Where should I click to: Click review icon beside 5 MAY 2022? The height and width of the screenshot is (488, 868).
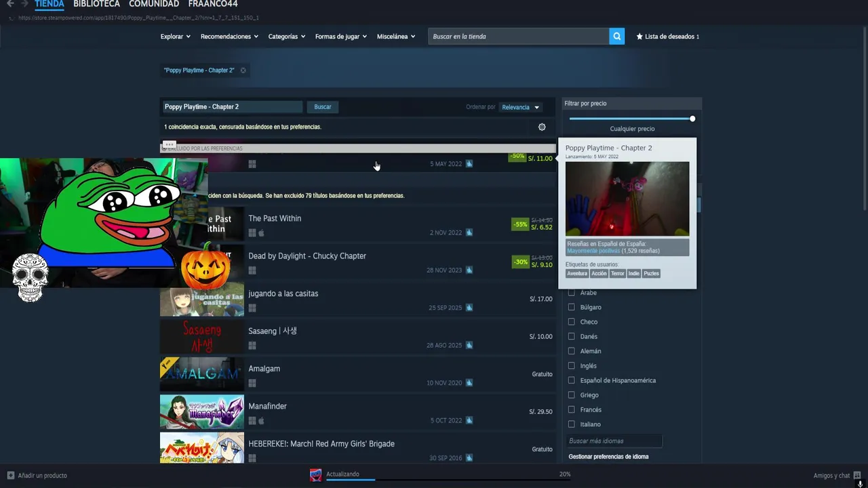click(469, 164)
